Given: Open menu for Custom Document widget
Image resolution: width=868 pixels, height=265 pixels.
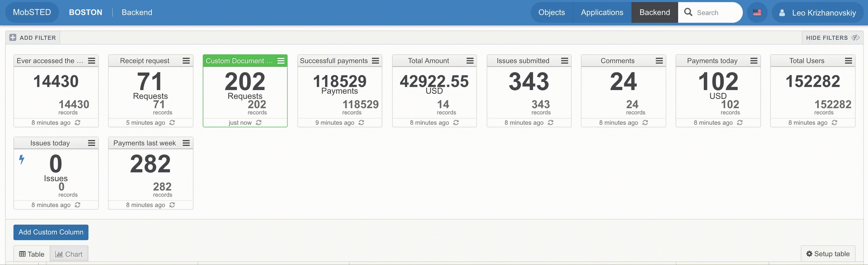Looking at the screenshot, I should (x=281, y=61).
